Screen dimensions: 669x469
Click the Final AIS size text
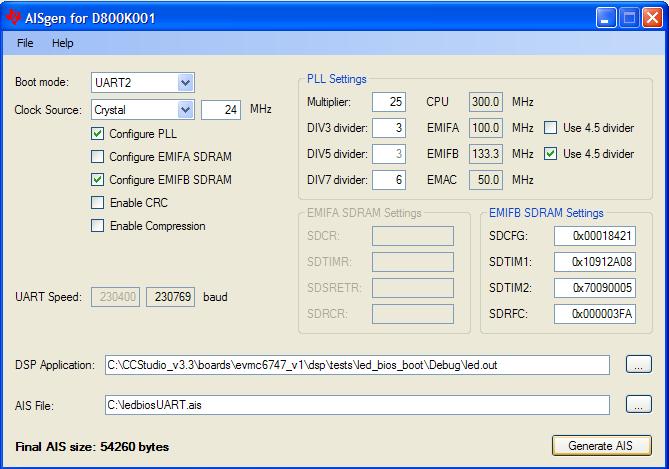pyautogui.click(x=92, y=447)
